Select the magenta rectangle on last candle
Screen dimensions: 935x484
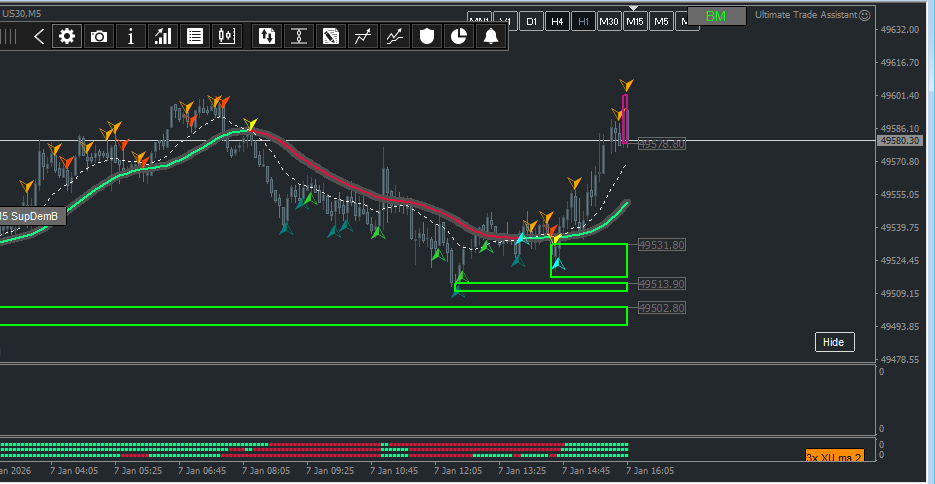coord(625,119)
